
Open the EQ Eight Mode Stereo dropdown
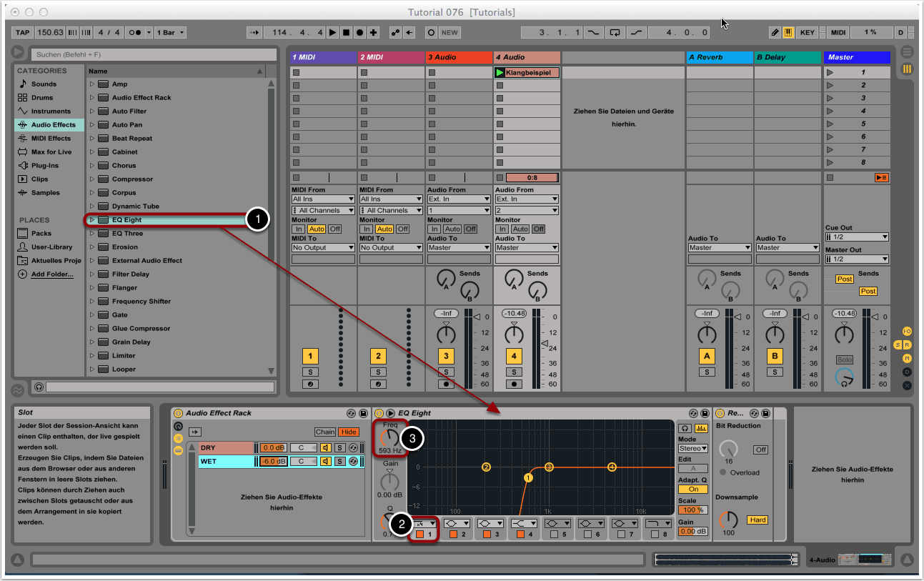tap(692, 449)
